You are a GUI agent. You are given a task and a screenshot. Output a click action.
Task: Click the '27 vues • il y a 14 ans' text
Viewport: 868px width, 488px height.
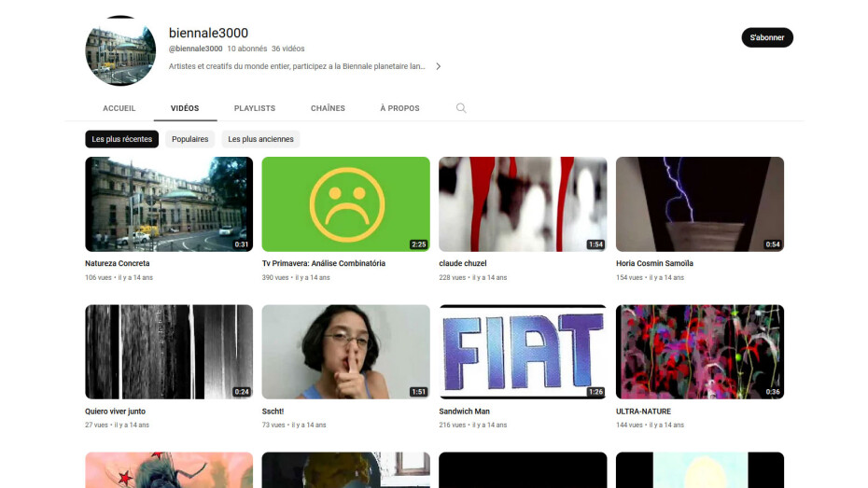coord(118,425)
